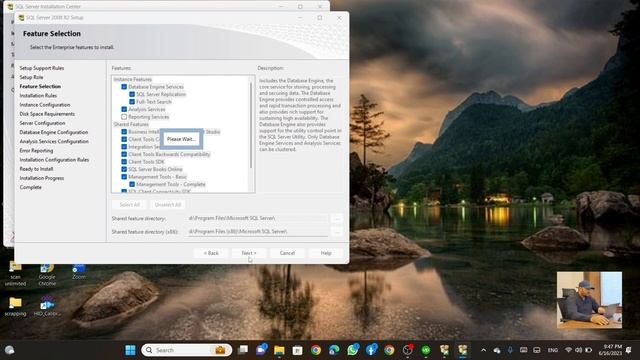Click Server Configuration in the sidebar
Screen dimensions: 640x360
[x=42, y=123]
